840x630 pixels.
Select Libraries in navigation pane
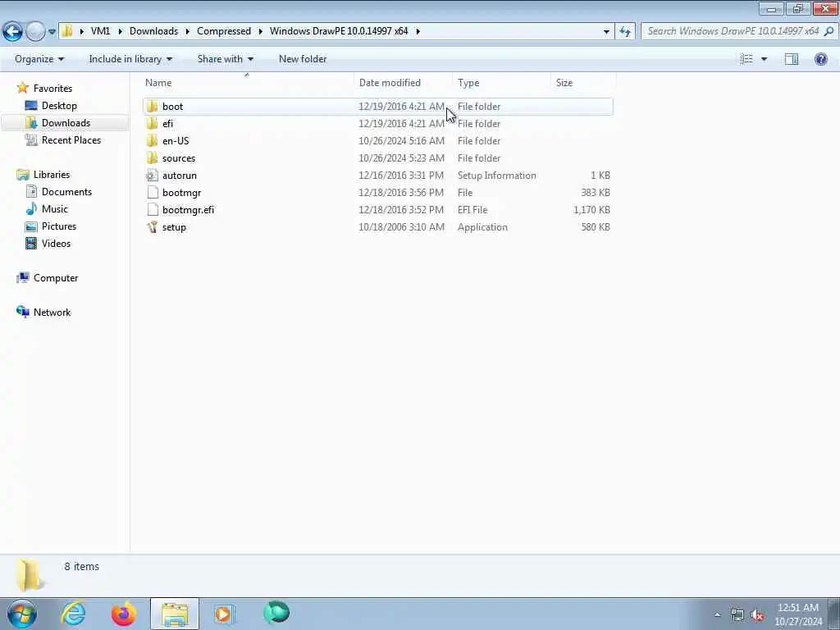tap(52, 175)
